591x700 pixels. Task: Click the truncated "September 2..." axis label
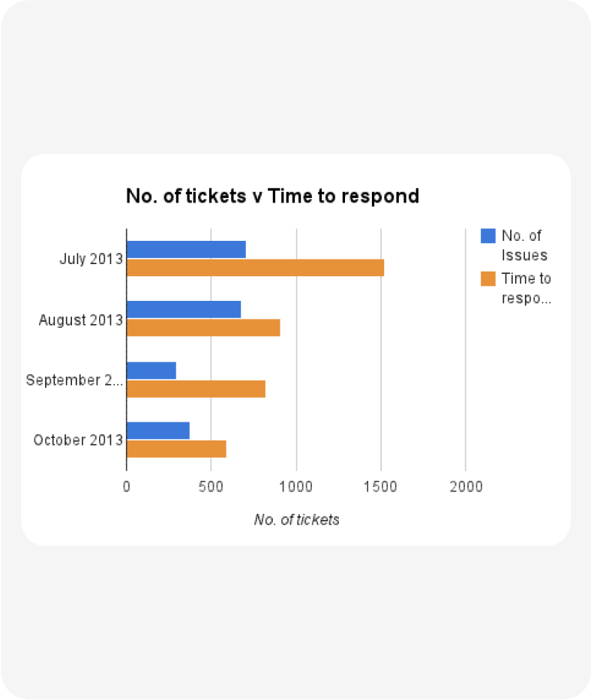pyautogui.click(x=73, y=380)
